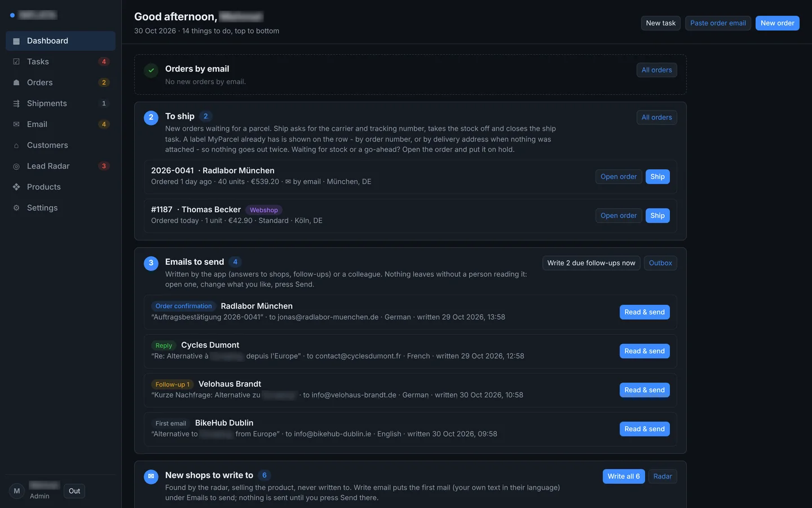Read & send Cycles Dumont reply
Screen dimensions: 812x508
coord(645,351)
